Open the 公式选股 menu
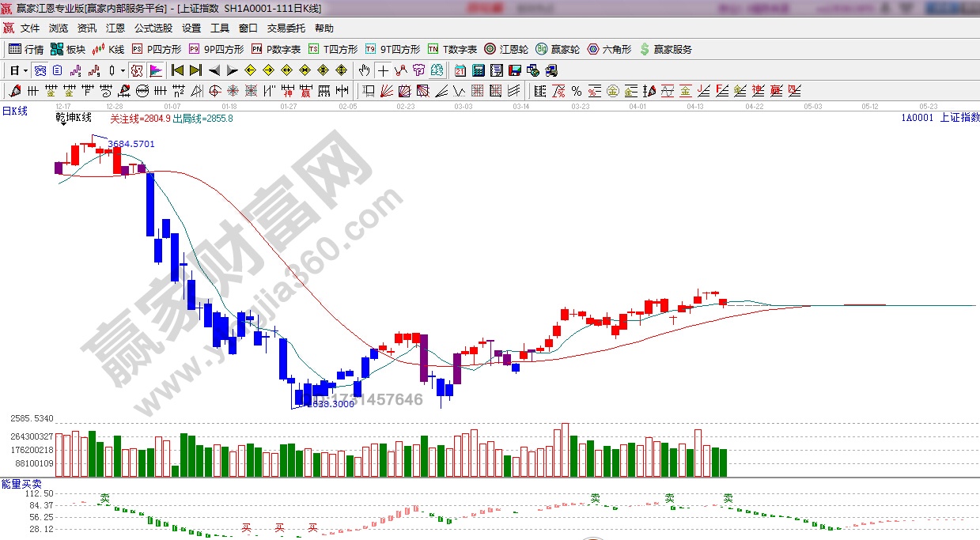The height and width of the screenshot is (540, 980). point(153,28)
